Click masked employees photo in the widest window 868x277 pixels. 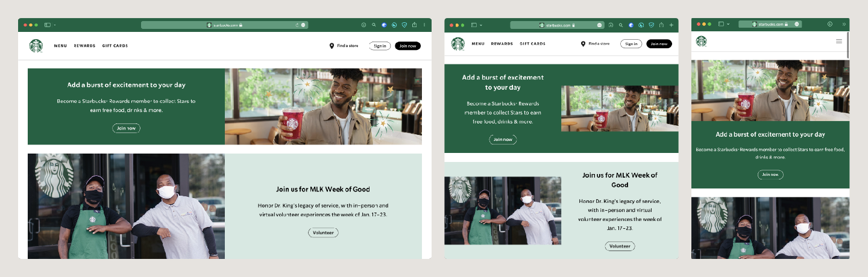(x=126, y=206)
